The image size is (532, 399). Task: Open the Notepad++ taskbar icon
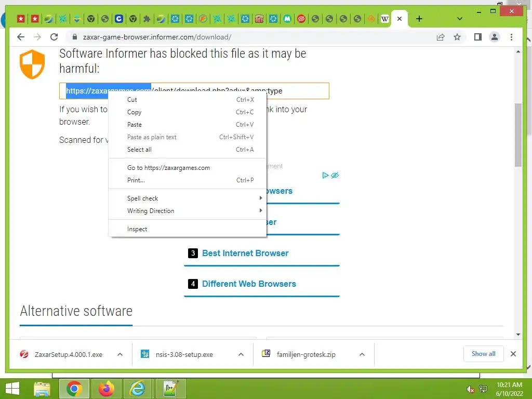[x=170, y=389]
